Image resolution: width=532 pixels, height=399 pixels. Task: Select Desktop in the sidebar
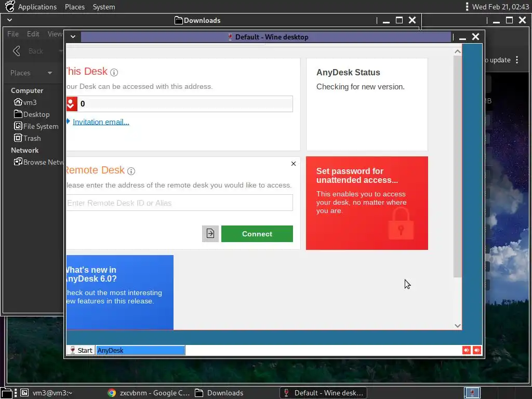pyautogui.click(x=32, y=114)
